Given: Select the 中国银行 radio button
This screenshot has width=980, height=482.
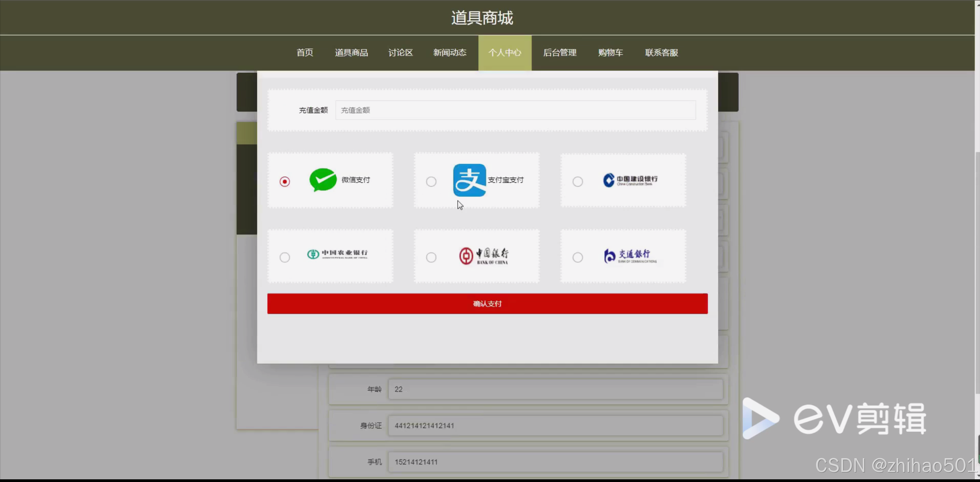Looking at the screenshot, I should coord(431,257).
